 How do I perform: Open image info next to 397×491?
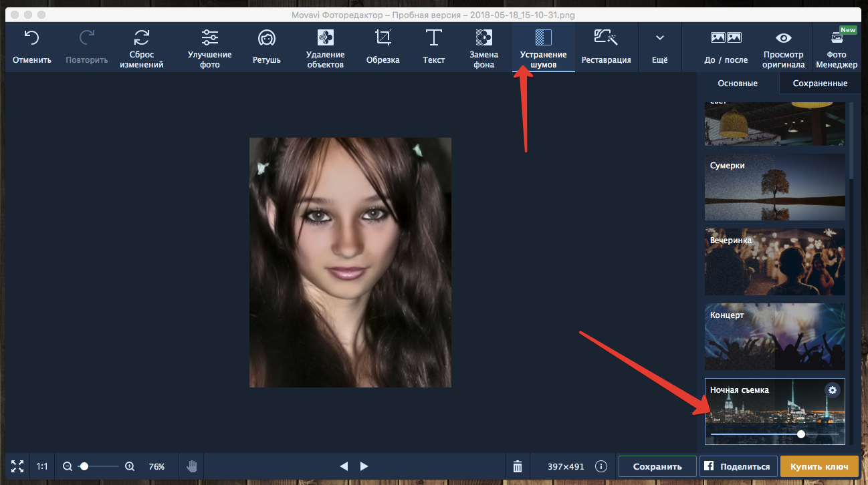coord(601,466)
